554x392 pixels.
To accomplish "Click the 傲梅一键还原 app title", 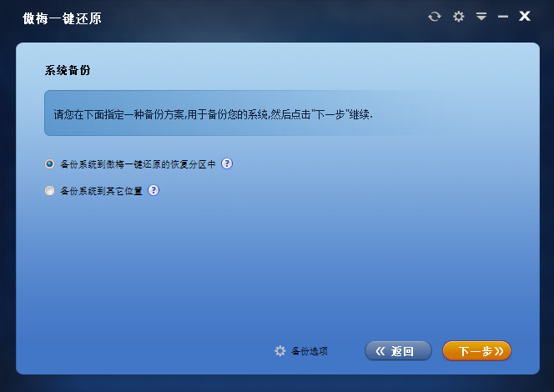I will point(62,18).
